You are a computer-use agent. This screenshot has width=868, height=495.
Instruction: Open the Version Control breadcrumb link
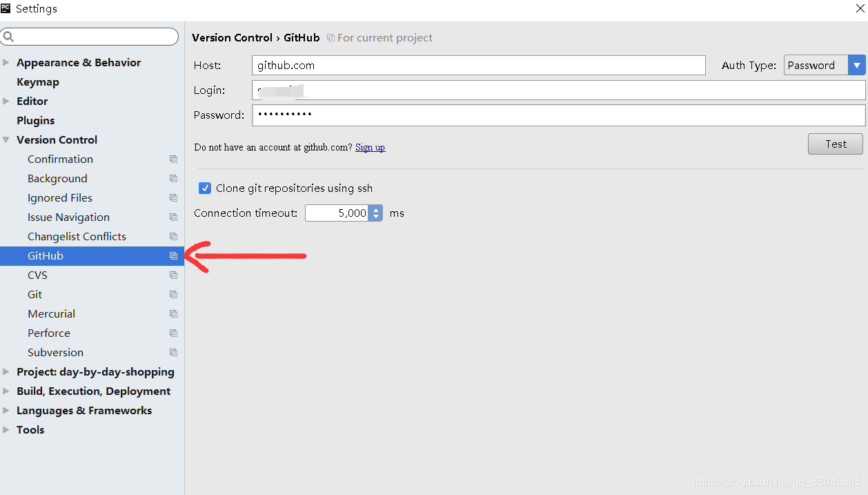coord(232,37)
